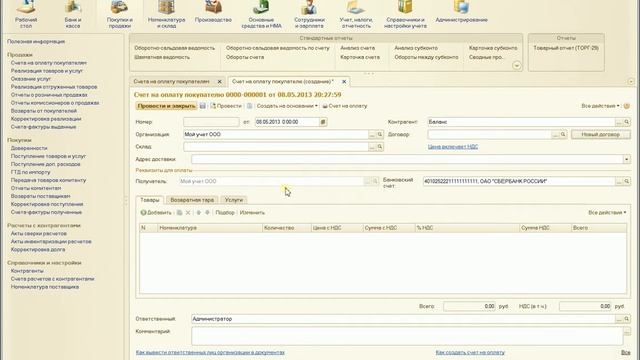Expand the Адрес доставки dropdown arrow
This screenshot has width=640, height=360.
[627, 159]
